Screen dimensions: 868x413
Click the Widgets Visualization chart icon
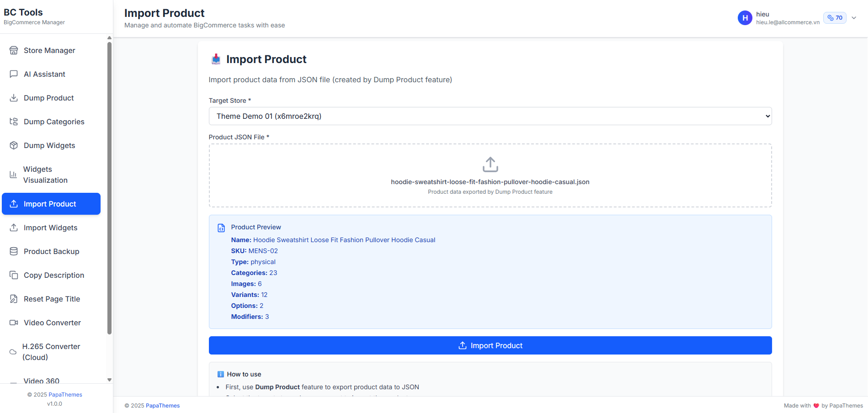(14, 175)
